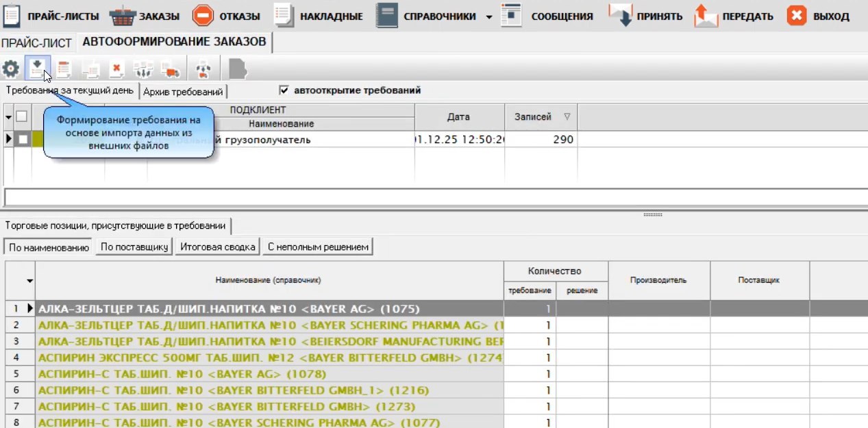Open the lower grid's column menu arrow
Viewport: 868px width, 428px height.
(30, 281)
